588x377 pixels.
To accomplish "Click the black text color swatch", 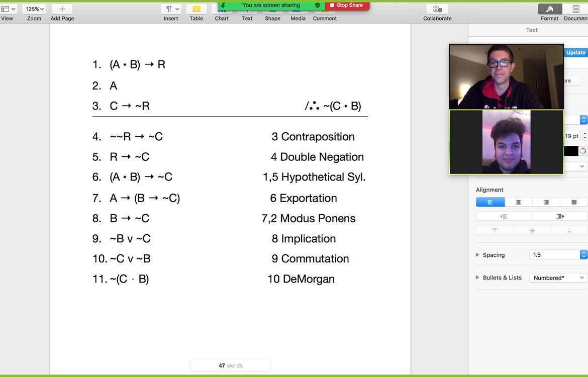I will coord(571,151).
